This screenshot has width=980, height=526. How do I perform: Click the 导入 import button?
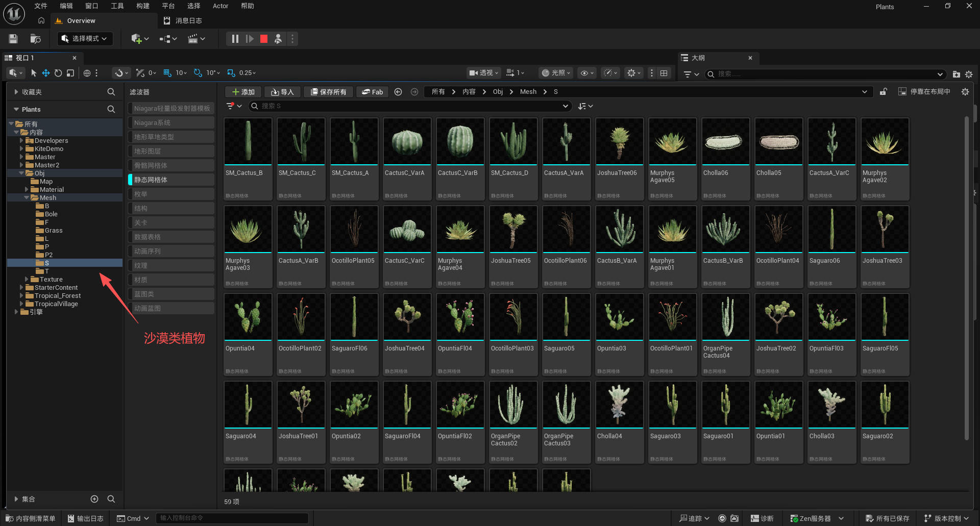click(x=282, y=92)
